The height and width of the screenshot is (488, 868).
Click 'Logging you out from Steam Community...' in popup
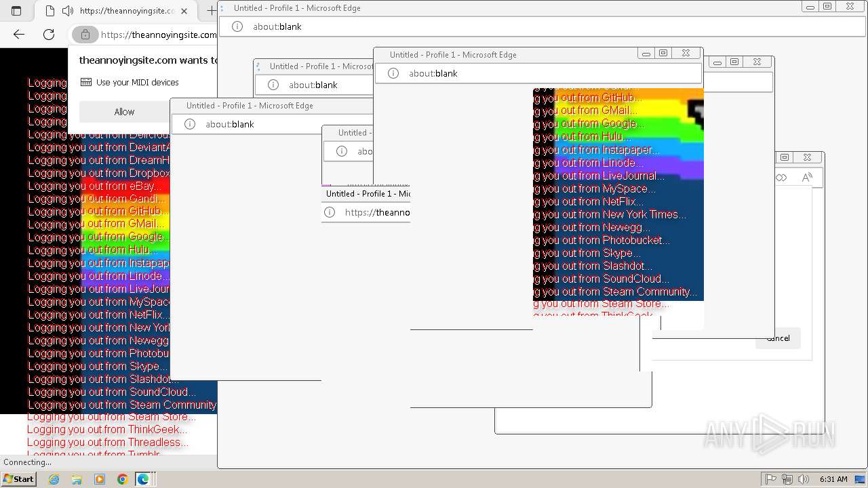point(616,292)
